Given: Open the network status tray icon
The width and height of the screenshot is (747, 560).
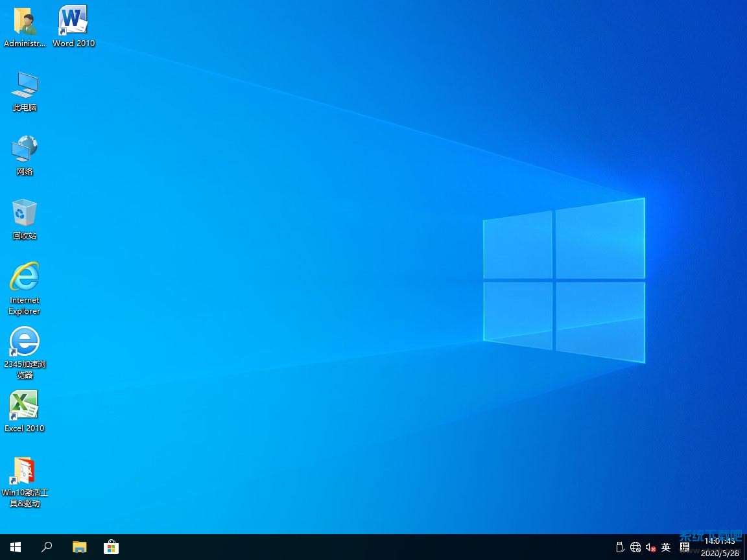Looking at the screenshot, I should pos(635,548).
